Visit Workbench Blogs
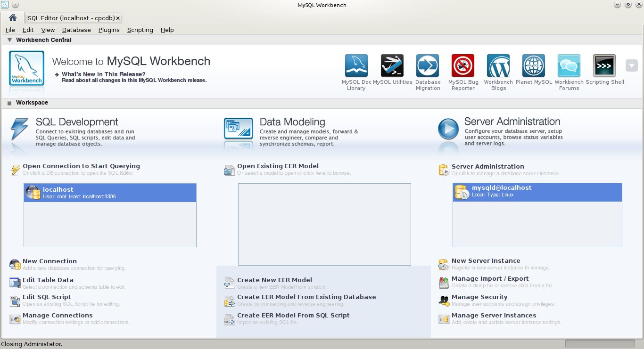644x349 pixels. pos(498,65)
